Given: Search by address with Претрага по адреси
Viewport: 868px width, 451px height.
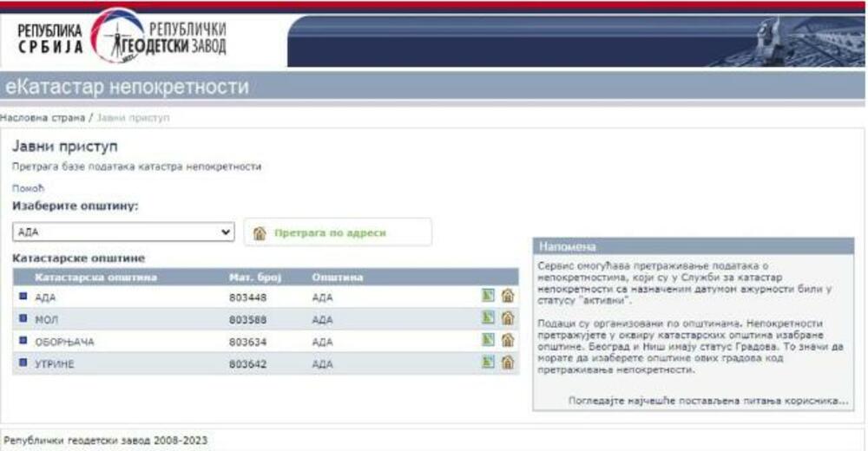Looking at the screenshot, I should click(x=338, y=232).
